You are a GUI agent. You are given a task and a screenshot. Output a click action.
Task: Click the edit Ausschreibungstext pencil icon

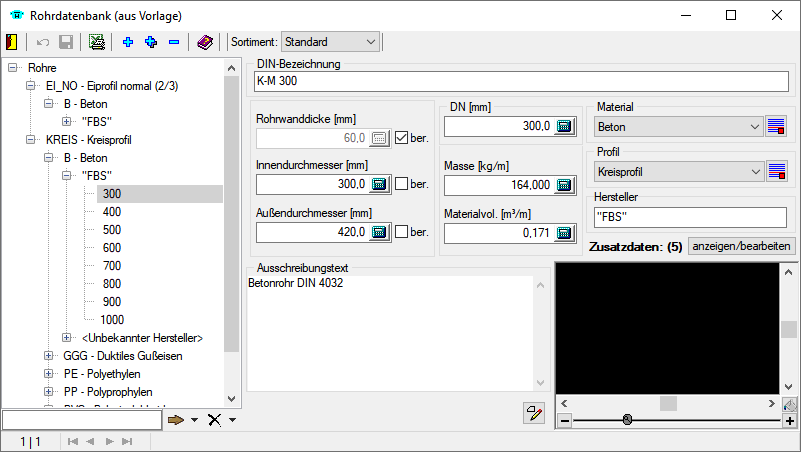point(534,412)
